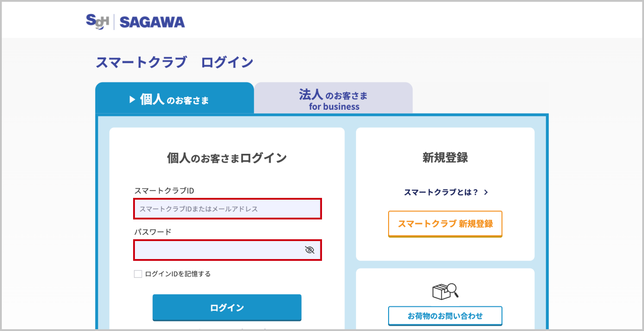Toggle password visibility eye icon

tap(309, 250)
